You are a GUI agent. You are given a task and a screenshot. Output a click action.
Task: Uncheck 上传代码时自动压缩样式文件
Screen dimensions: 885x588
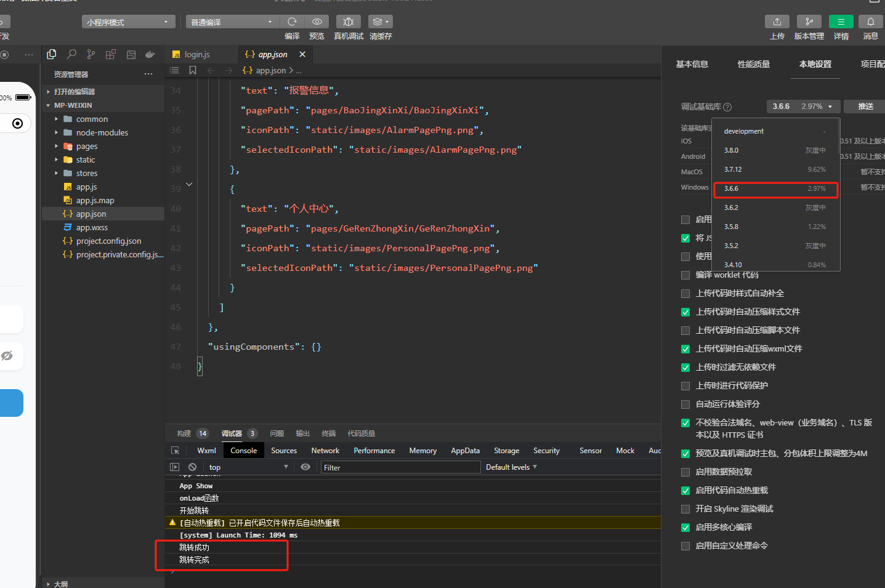click(x=685, y=312)
